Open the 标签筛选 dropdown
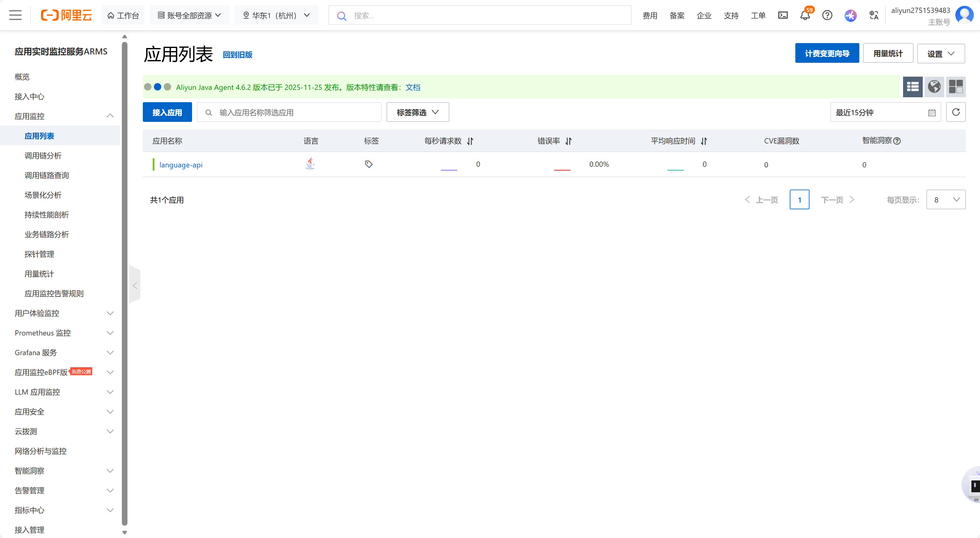This screenshot has height=538, width=980. 417,112
